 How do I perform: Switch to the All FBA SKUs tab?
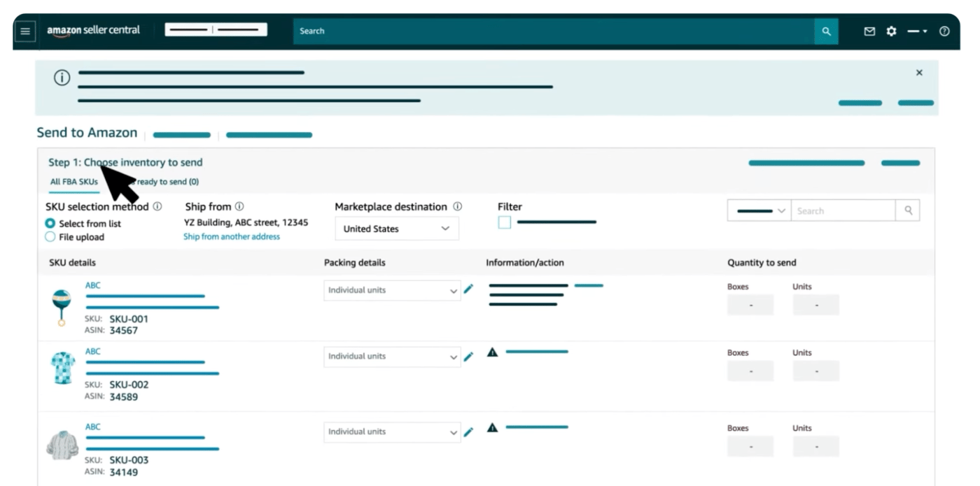[x=73, y=182]
